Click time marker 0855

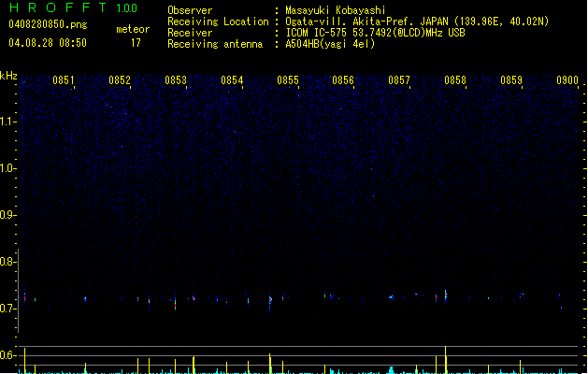click(x=288, y=80)
